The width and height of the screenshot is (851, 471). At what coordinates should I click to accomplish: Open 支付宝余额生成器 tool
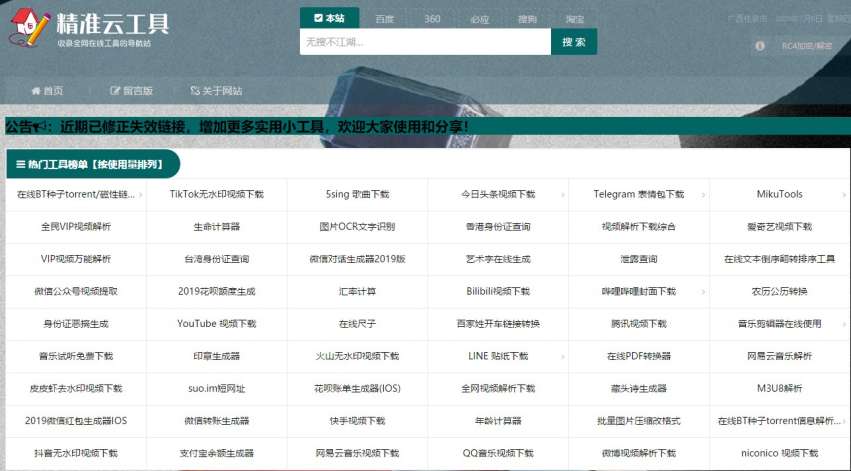(x=217, y=454)
